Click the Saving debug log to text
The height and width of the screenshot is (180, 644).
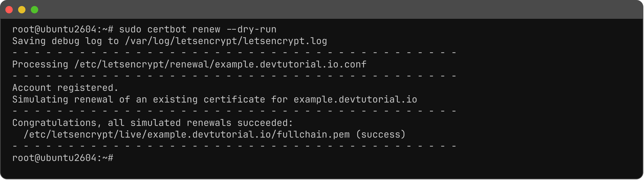(66, 41)
